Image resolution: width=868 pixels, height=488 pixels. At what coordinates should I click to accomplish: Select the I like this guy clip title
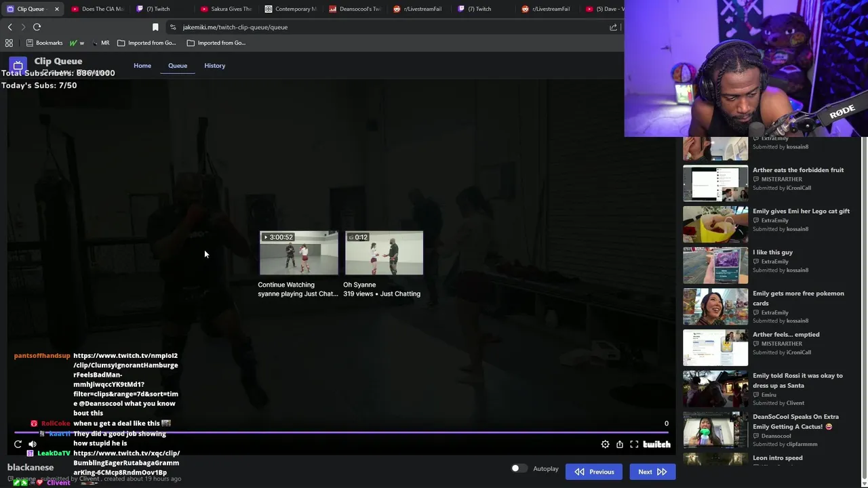(772, 252)
